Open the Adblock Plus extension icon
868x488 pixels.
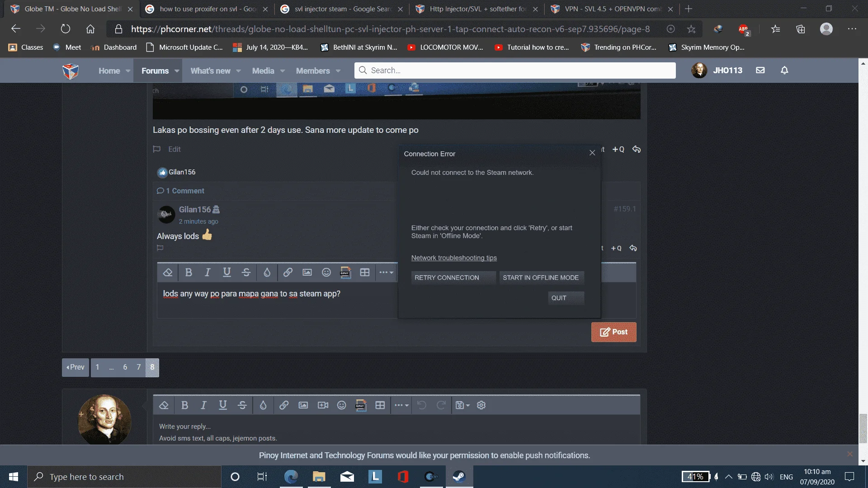[x=744, y=29]
